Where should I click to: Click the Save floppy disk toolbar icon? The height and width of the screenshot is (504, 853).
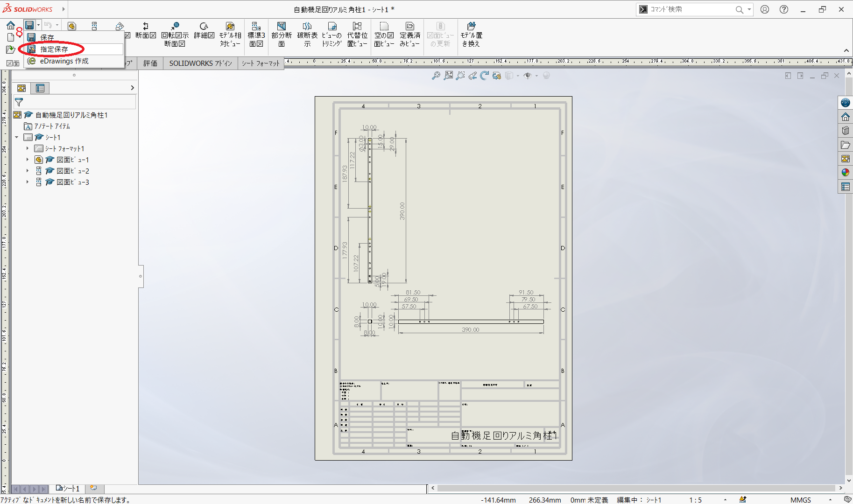pyautogui.click(x=29, y=25)
